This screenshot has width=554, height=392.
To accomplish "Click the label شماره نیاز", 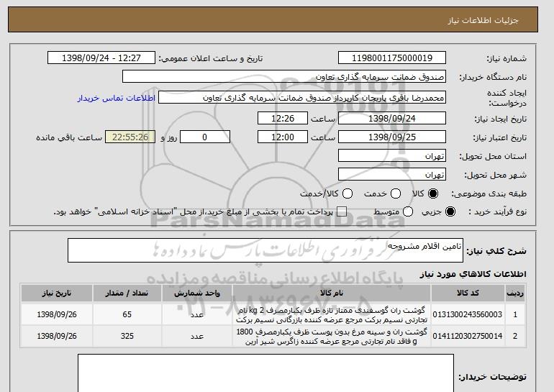I will click(x=507, y=59).
